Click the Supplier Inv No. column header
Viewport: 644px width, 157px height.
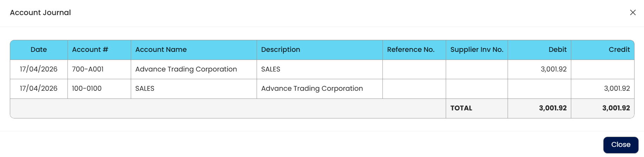point(477,50)
